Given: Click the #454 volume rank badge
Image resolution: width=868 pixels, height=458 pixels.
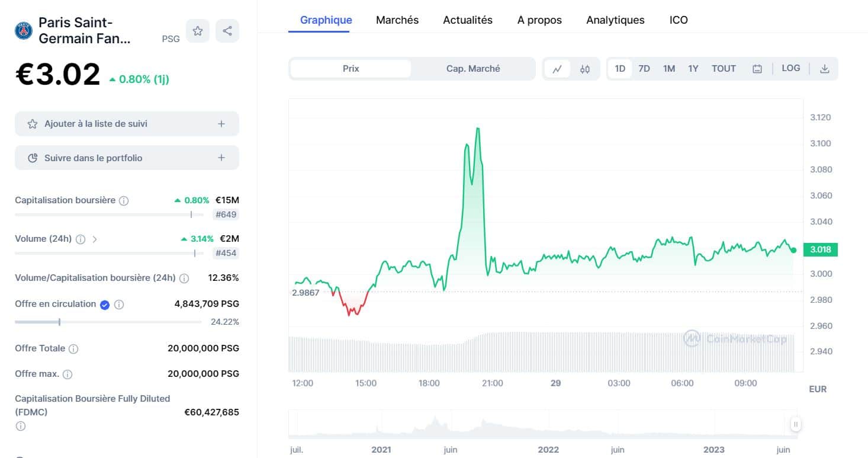Looking at the screenshot, I should (226, 253).
